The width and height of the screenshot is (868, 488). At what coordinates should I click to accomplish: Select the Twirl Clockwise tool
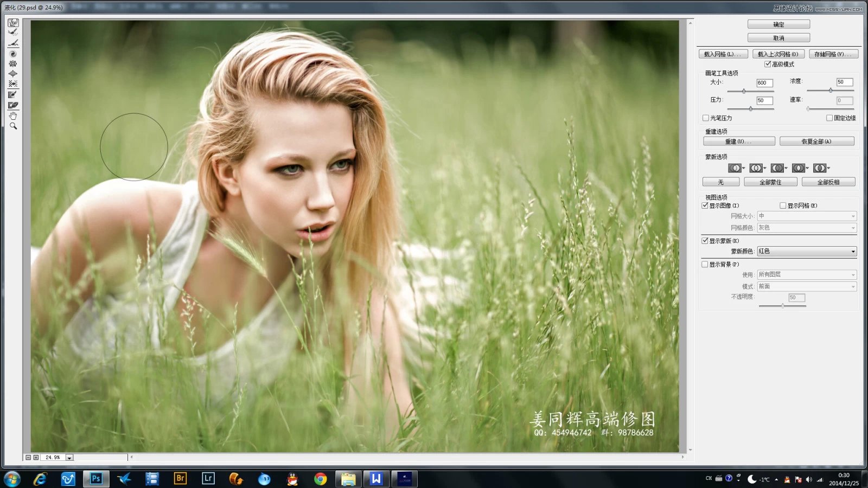coord(13,54)
